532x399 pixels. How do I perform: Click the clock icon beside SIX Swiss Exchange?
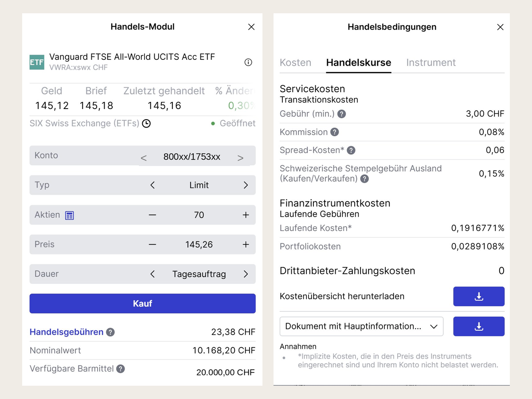pyautogui.click(x=146, y=123)
